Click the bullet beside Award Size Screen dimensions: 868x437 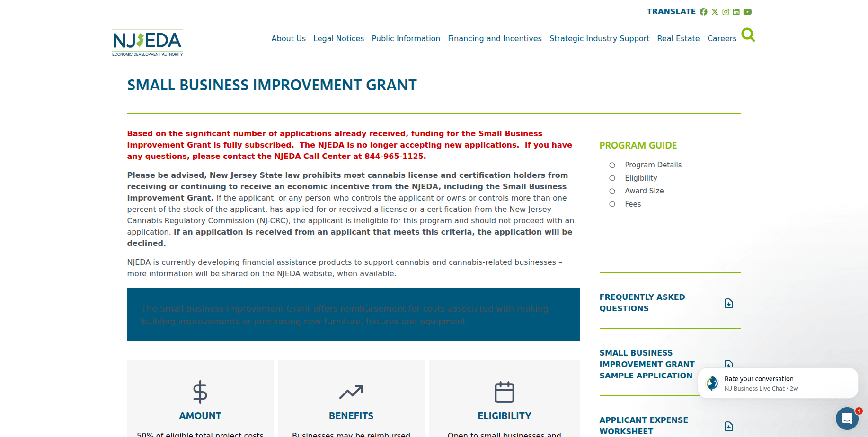click(612, 191)
